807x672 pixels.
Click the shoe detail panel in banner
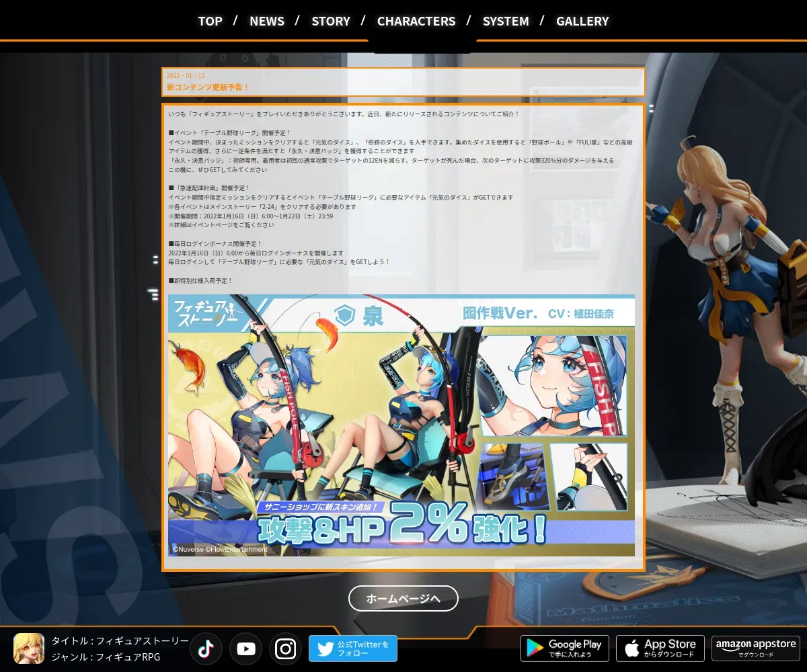point(514,476)
